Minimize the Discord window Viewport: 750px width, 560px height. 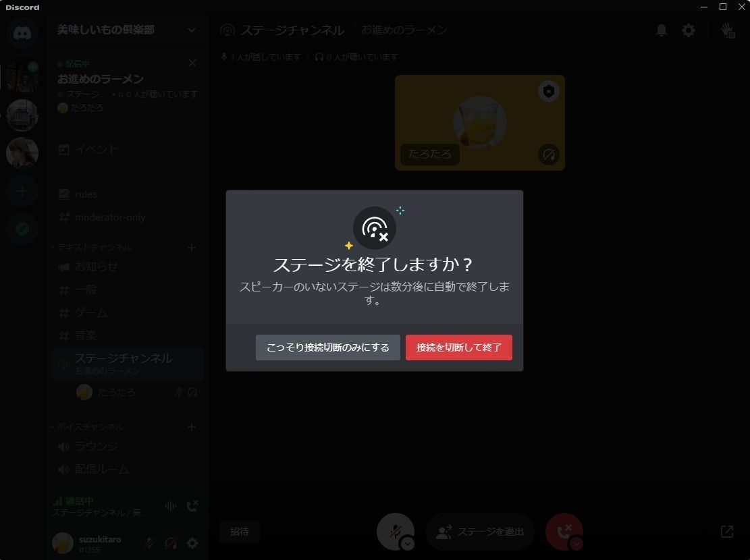703,7
